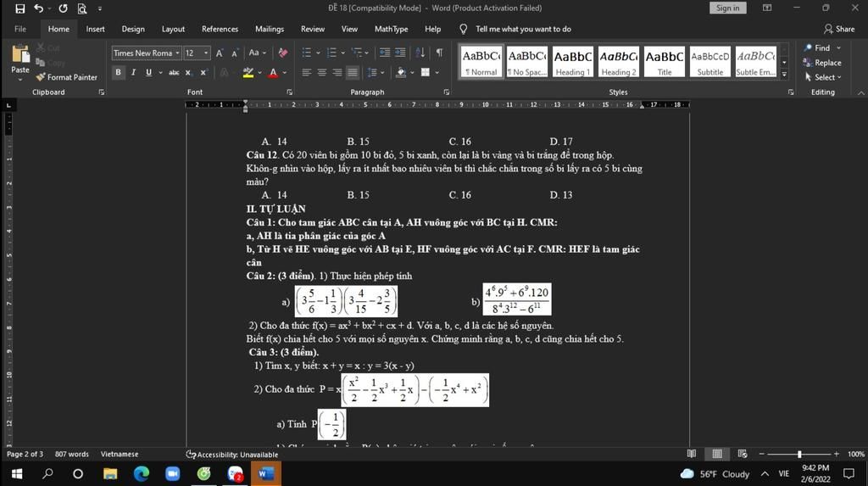Undo the last action

point(38,8)
